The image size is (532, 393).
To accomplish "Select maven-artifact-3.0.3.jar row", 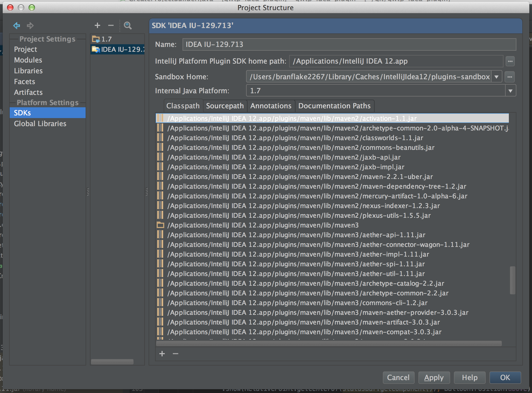I will tap(332, 322).
